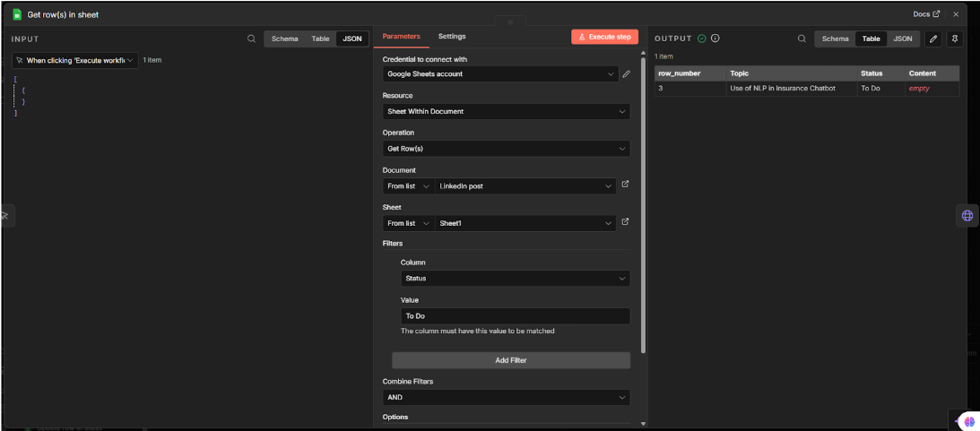Open the LinkedIn post document dropdown
The height and width of the screenshot is (431, 980).
point(525,186)
